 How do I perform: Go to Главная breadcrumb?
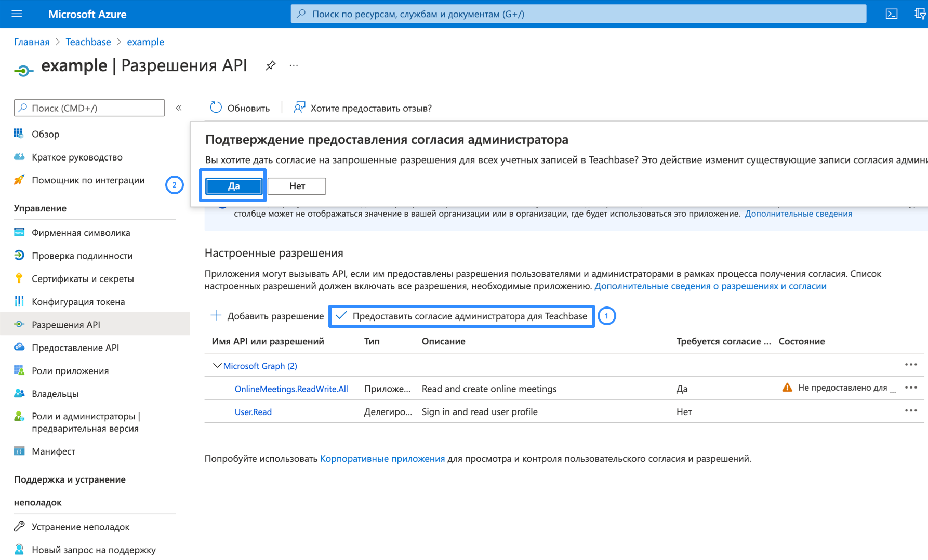coord(32,42)
